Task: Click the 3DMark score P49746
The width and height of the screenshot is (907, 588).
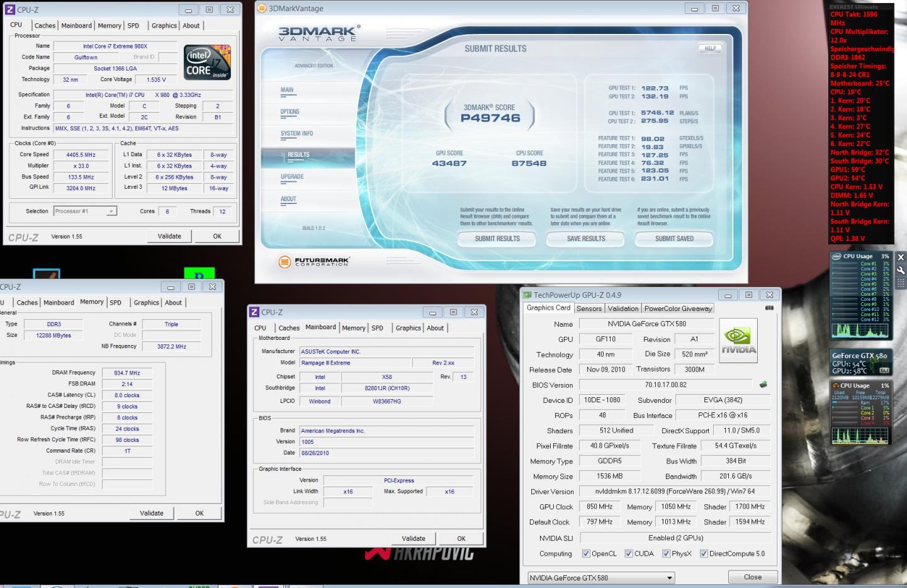Action: point(490,118)
